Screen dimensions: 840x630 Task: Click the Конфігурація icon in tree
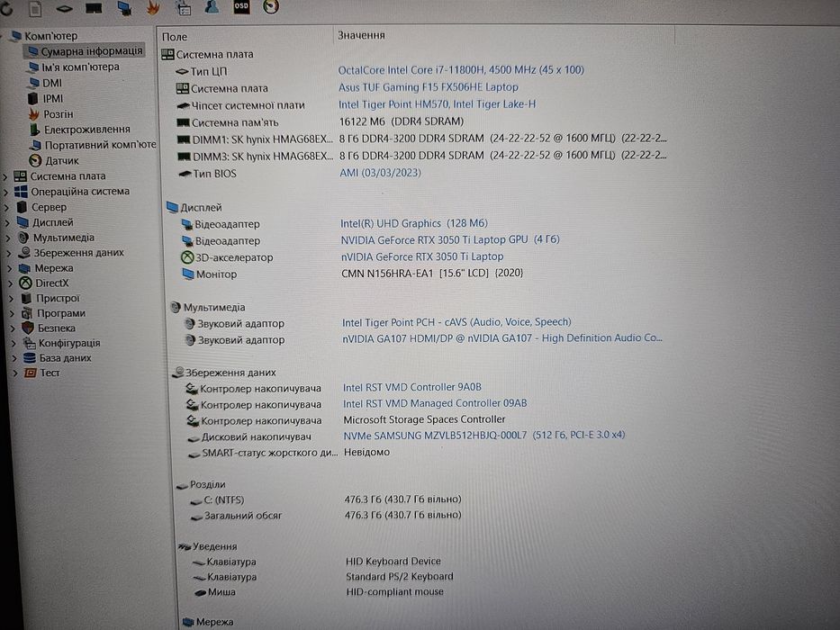pyautogui.click(x=29, y=343)
